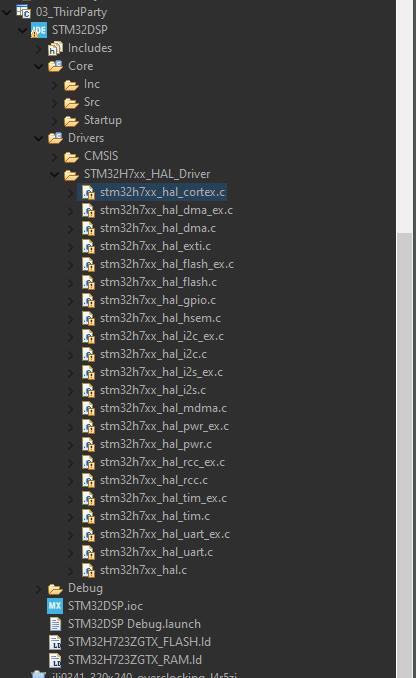Click the stm32h7xx_hal_gpio.c file icon
The width and height of the screenshot is (416, 678).
tap(88, 300)
